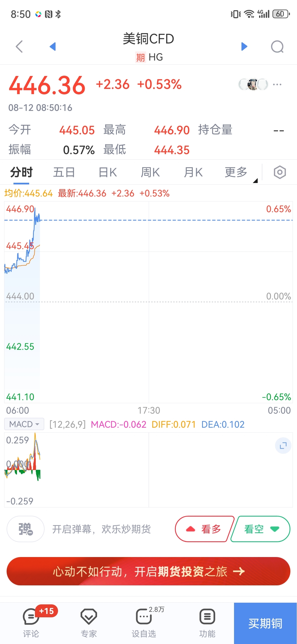Open search with magnifier icon

click(277, 47)
